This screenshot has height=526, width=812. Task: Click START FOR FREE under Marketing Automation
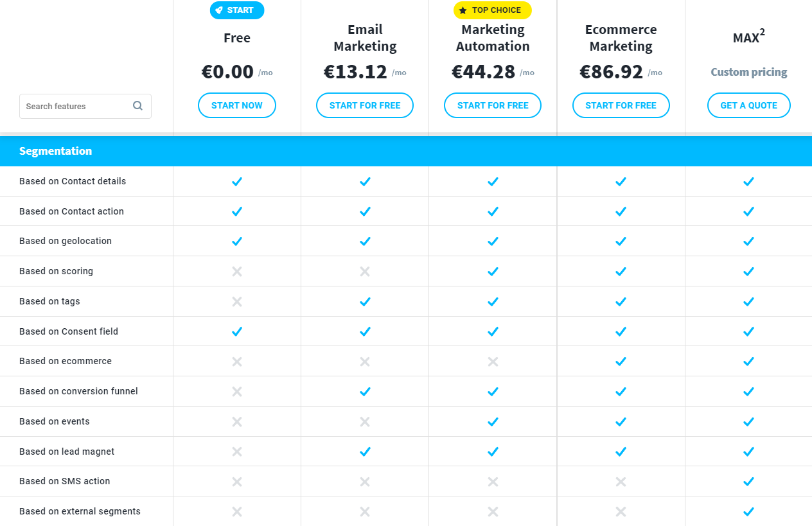[x=493, y=105]
